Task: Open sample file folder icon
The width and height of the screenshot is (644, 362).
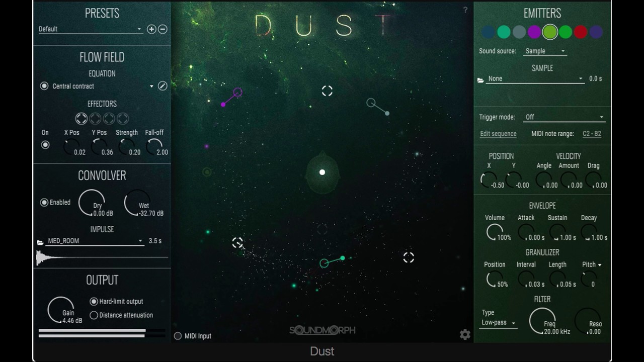Action: click(x=480, y=80)
